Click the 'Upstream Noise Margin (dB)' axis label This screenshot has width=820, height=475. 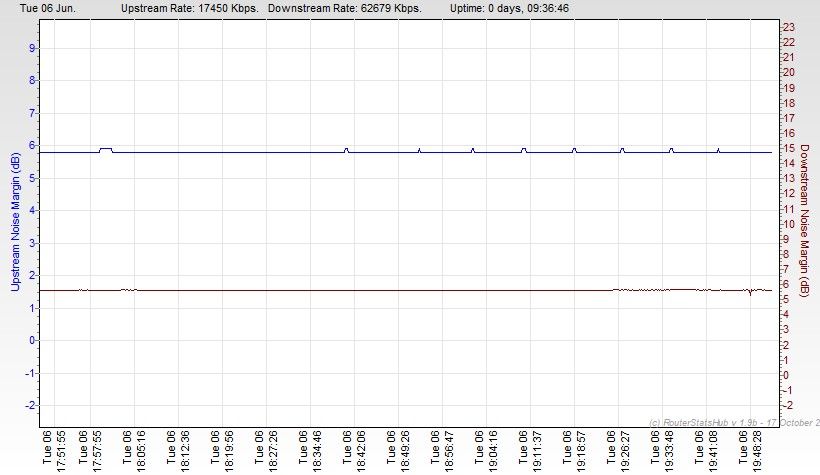tap(15, 222)
